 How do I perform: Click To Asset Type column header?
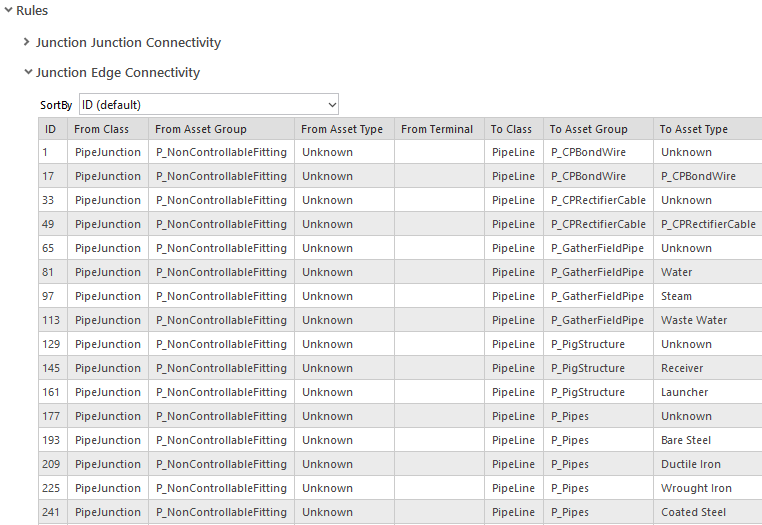694,129
